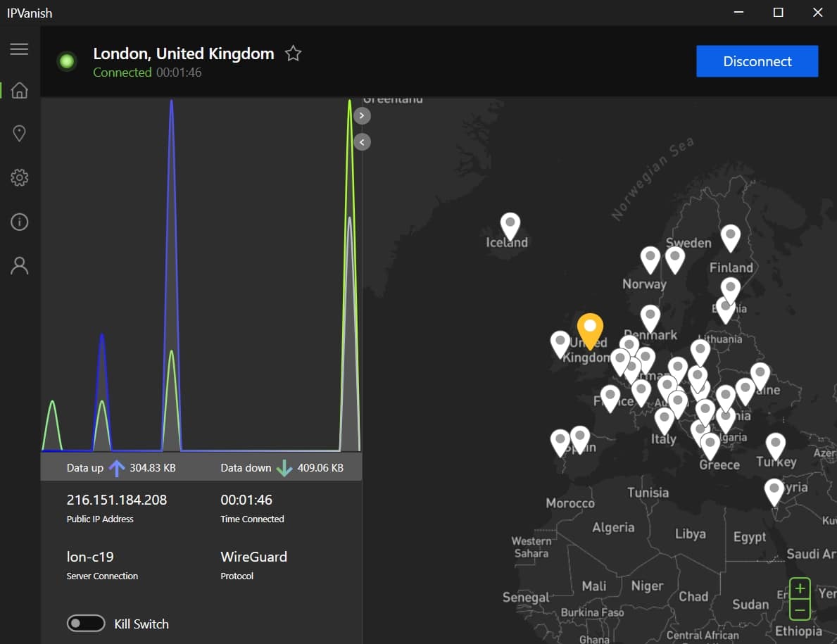Favorite London server with star icon

click(x=293, y=53)
